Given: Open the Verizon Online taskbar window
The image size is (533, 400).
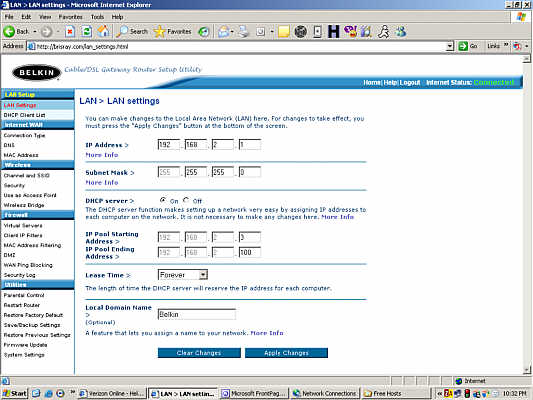Looking at the screenshot, I should [x=112, y=394].
